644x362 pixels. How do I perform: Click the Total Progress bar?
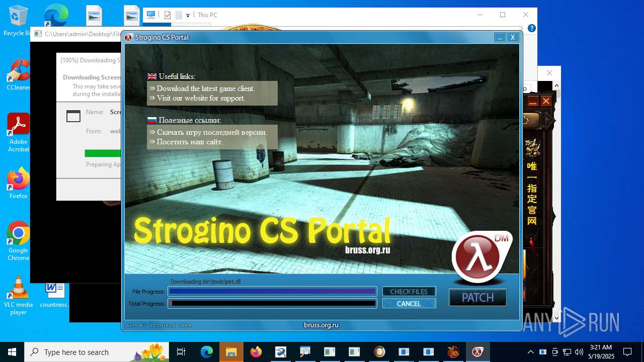click(x=272, y=303)
